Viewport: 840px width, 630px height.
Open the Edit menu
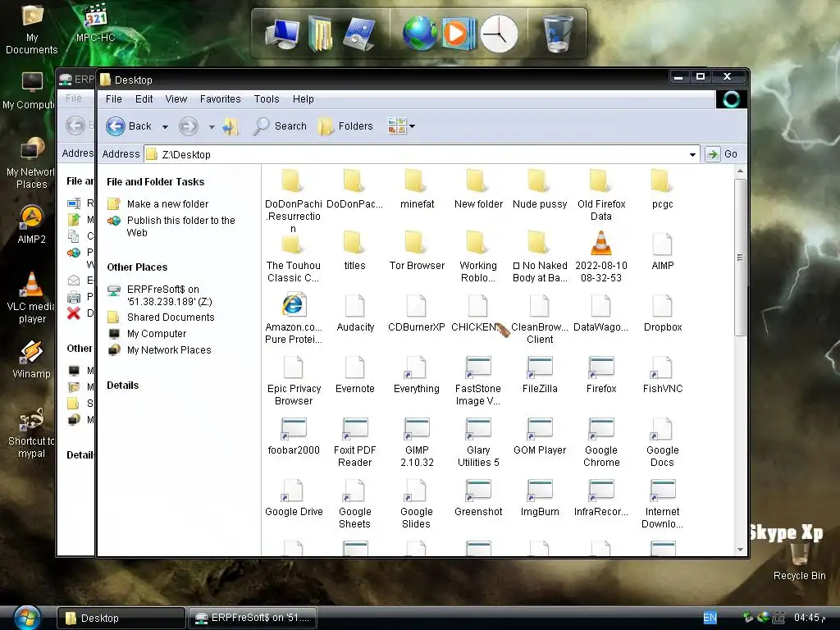[144, 99]
